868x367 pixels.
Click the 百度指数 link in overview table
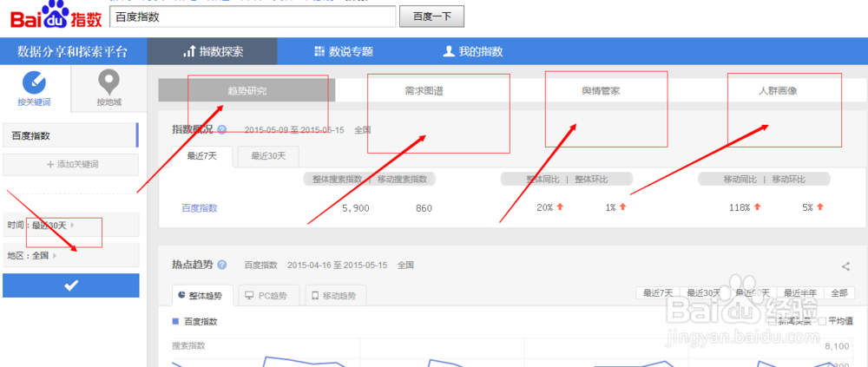(x=200, y=208)
